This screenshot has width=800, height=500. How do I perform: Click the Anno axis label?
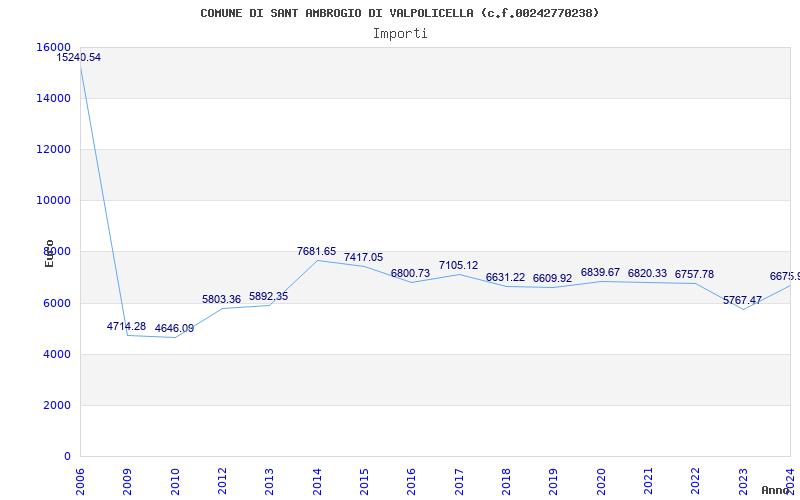tap(775, 490)
